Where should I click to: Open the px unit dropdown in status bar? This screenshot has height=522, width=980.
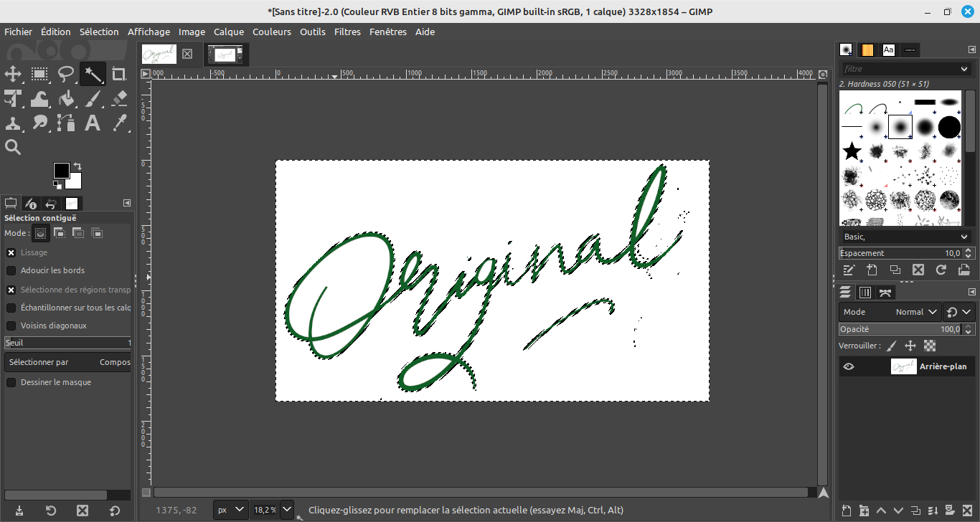pos(231,510)
